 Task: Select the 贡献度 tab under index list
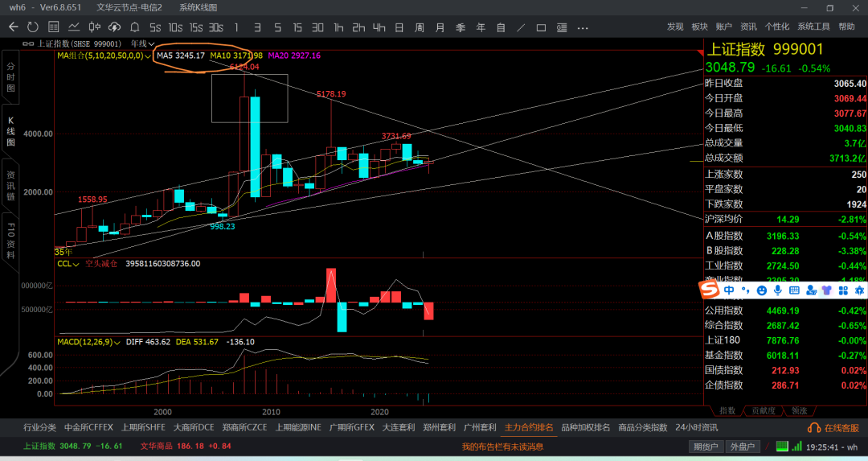(764, 410)
